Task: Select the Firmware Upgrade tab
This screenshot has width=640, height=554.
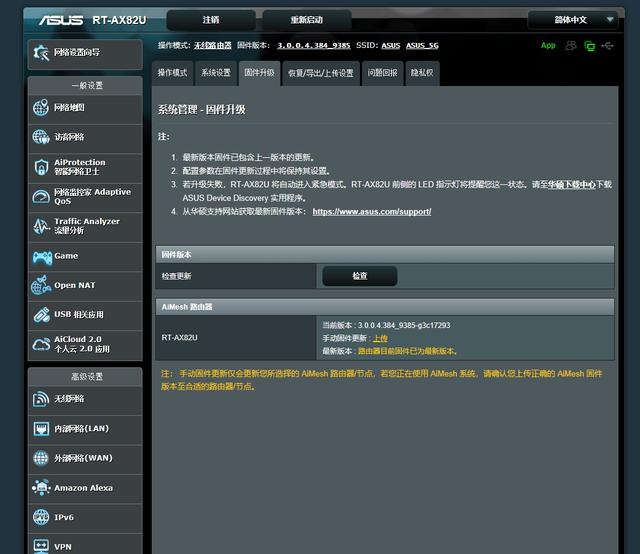Action: click(x=260, y=73)
